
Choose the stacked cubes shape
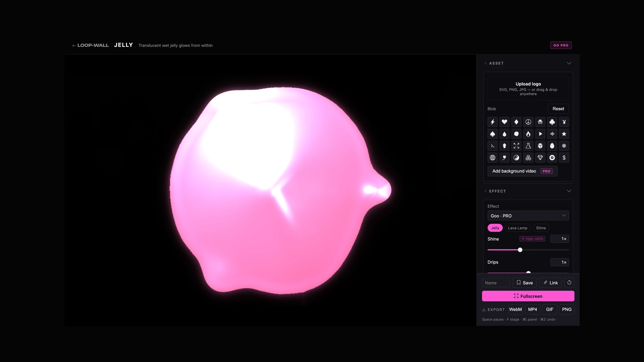click(528, 158)
